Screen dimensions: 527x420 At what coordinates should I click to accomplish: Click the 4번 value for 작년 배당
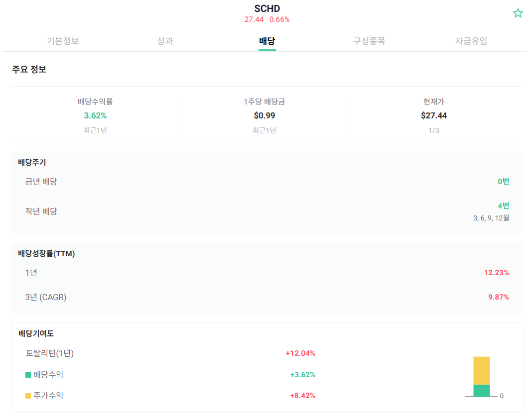(x=504, y=206)
